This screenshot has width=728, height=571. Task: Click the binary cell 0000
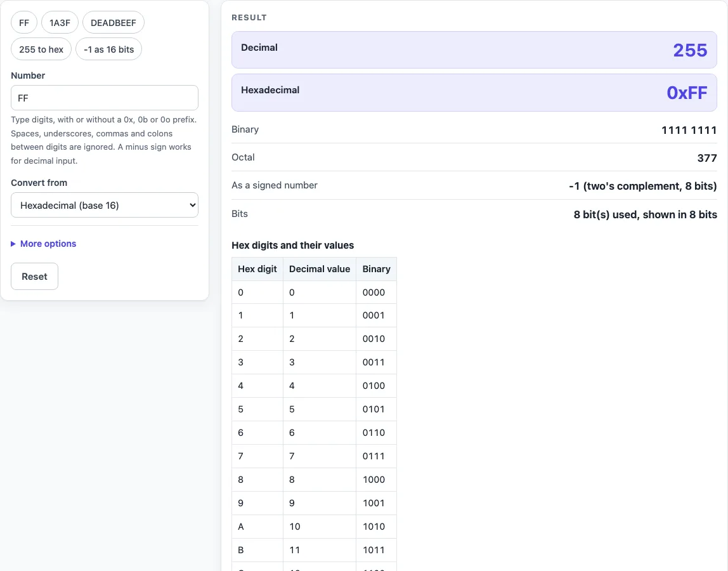tap(376, 292)
